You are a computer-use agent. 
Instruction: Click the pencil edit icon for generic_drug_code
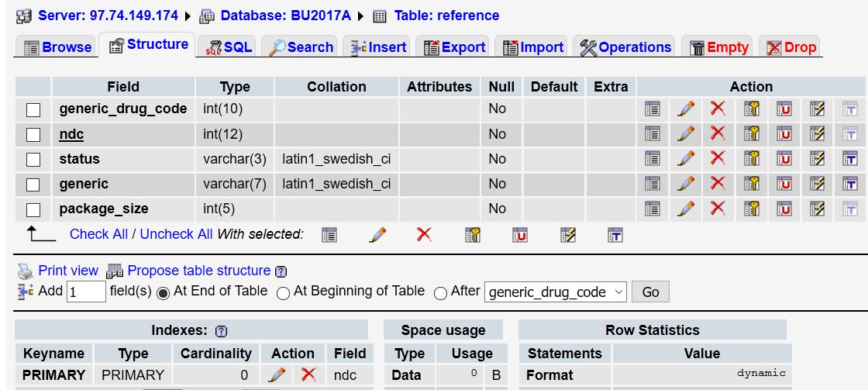pos(685,109)
